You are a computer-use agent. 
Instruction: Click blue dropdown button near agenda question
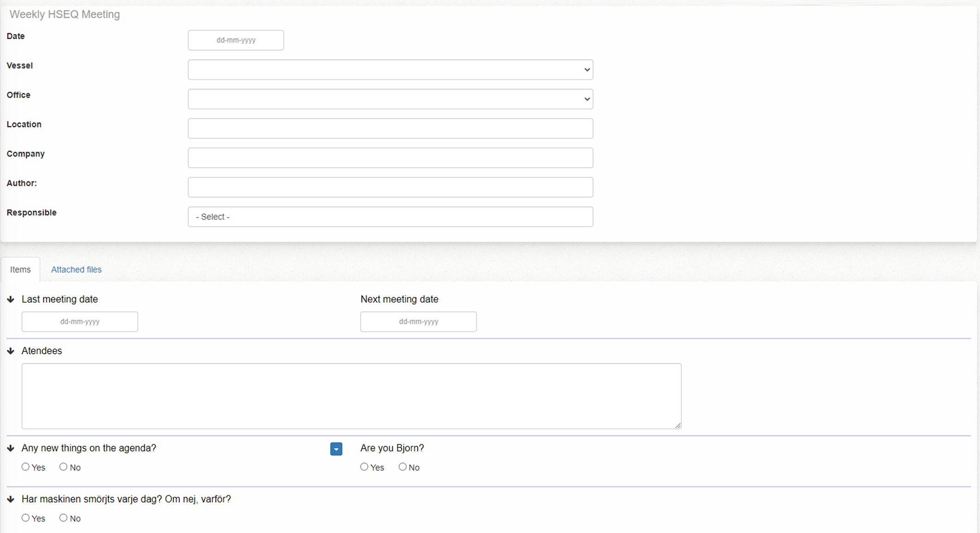click(x=336, y=449)
